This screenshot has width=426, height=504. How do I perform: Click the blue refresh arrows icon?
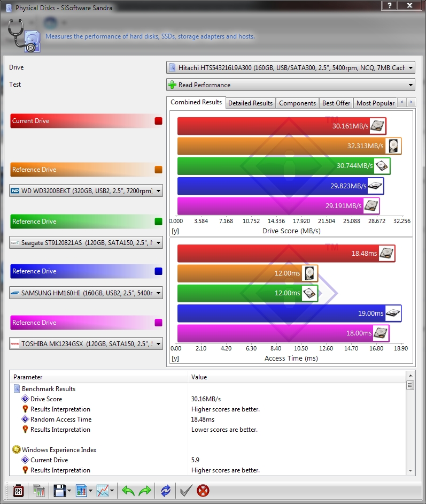pyautogui.click(x=166, y=491)
